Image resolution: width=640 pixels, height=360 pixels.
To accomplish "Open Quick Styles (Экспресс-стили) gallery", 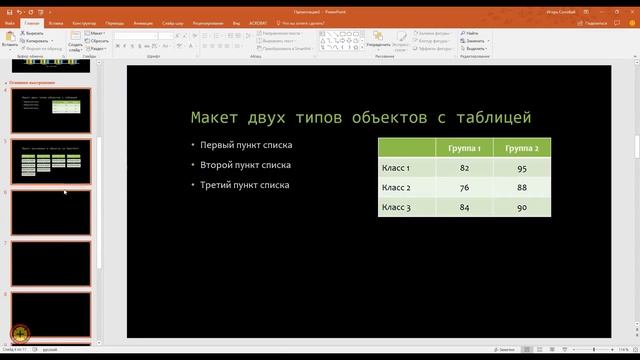I will coord(401,40).
